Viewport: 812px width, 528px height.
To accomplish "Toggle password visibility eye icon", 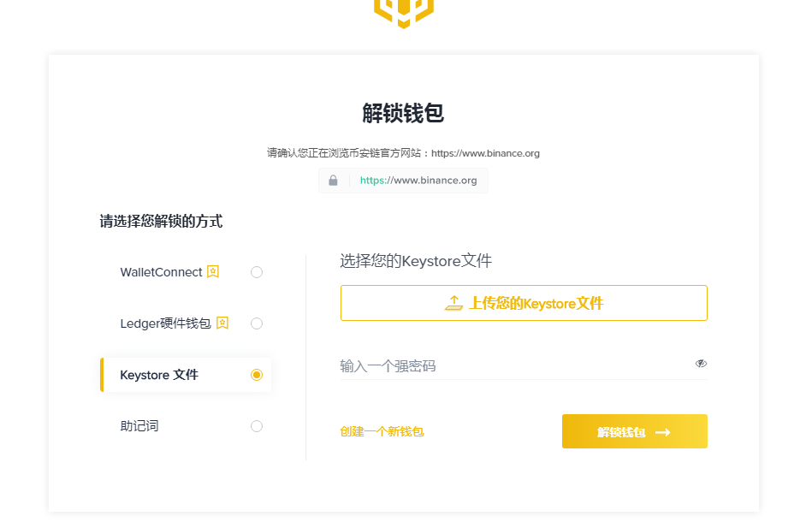I will click(701, 363).
